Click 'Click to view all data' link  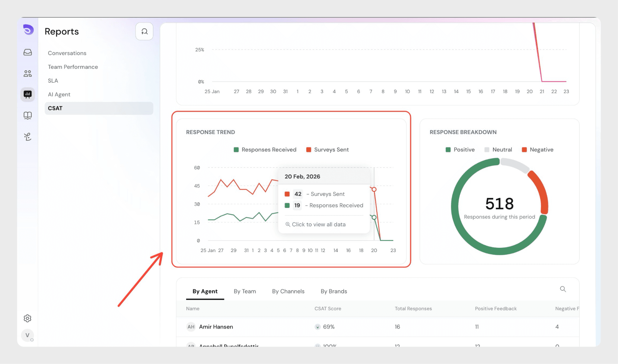316,225
